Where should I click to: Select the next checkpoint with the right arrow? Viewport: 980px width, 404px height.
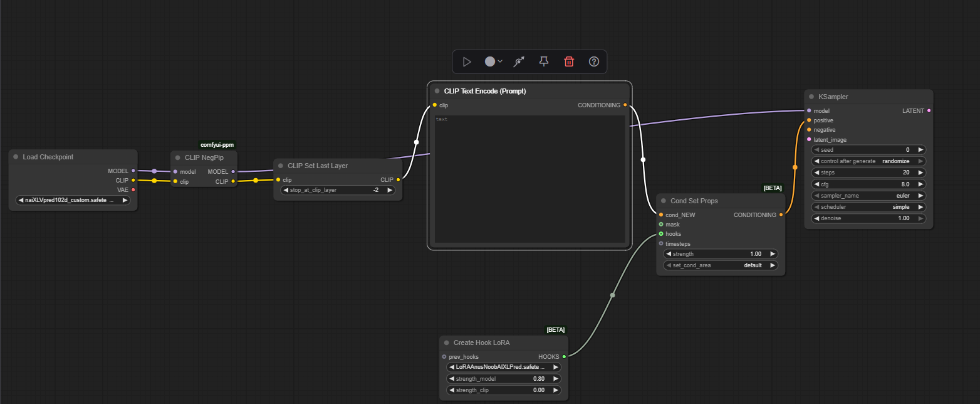[125, 201]
